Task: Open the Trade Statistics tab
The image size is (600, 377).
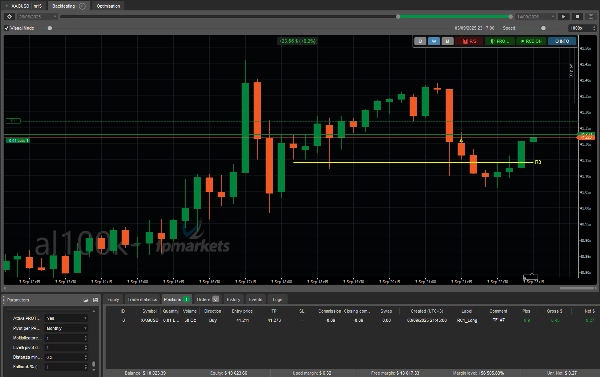Action: pyautogui.click(x=142, y=299)
